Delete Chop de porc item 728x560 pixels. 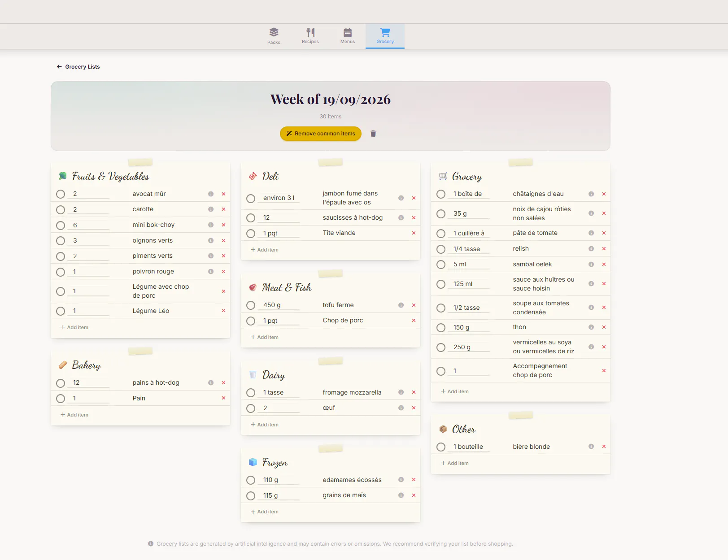pos(414,321)
